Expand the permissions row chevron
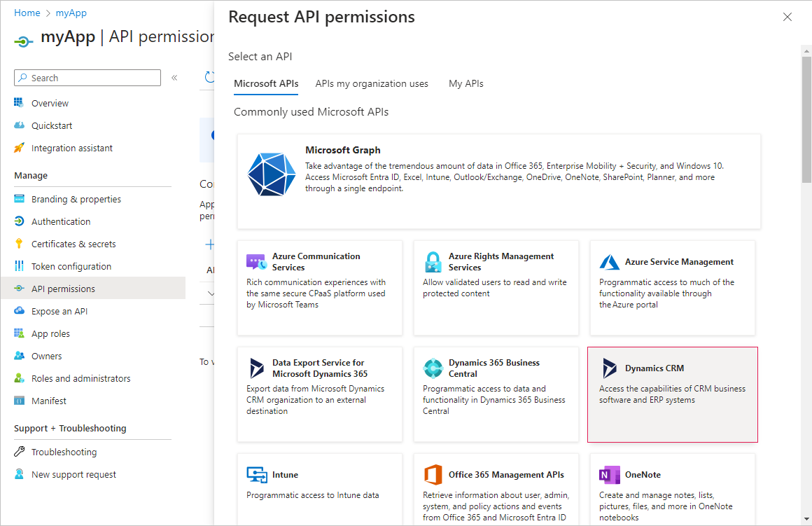The image size is (812, 526). coord(210,293)
